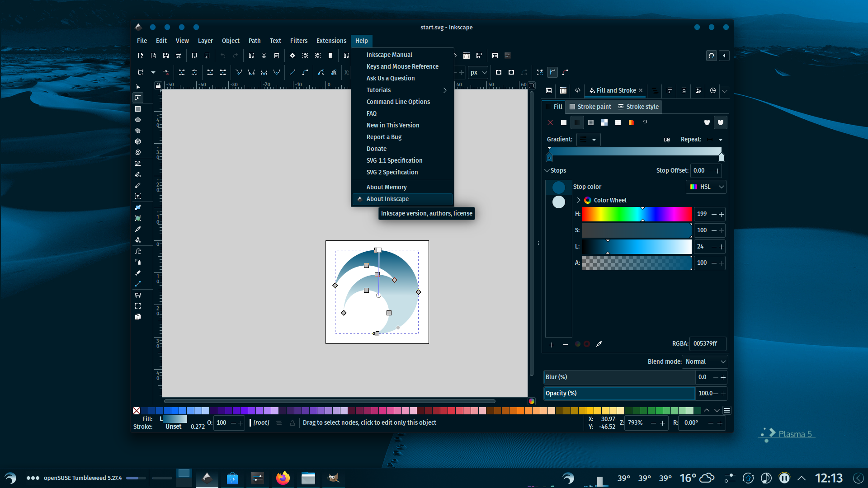
Task: Select the Mesh gradient tool
Action: 138,218
